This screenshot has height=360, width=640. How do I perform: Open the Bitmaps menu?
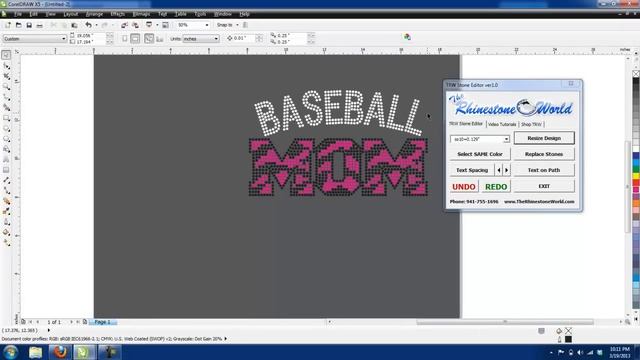click(141, 14)
